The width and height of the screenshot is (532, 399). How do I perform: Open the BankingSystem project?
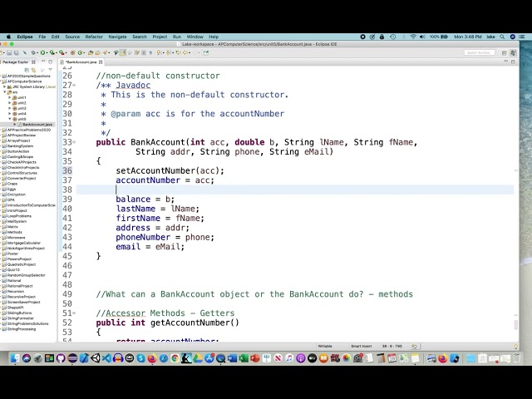pos(20,146)
